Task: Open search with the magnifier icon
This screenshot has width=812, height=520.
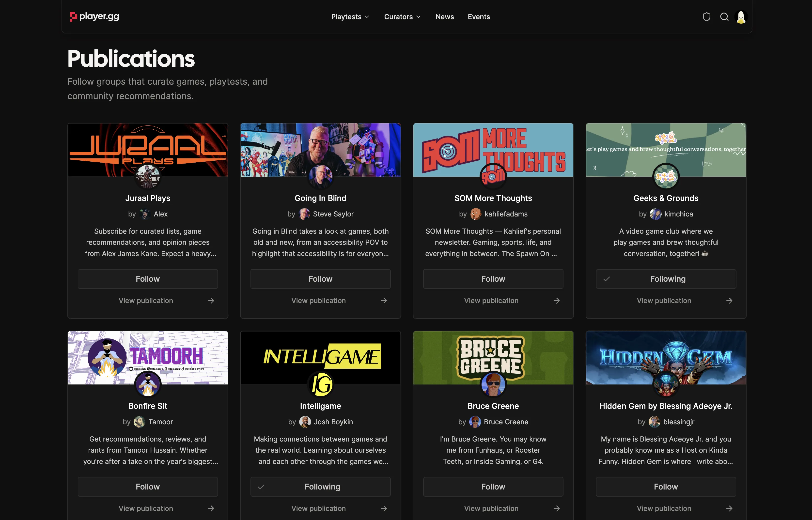Action: (724, 17)
